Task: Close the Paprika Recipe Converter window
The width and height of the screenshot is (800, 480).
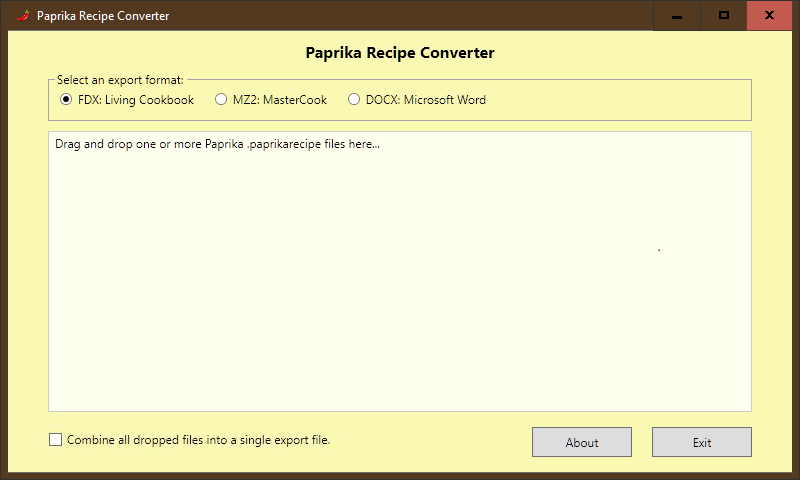Action: (769, 15)
